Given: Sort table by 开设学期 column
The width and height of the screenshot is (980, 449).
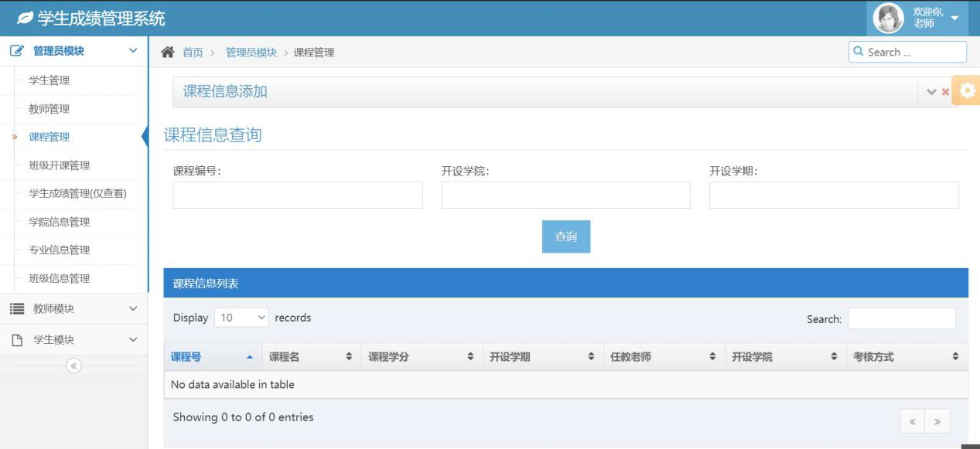Looking at the screenshot, I should click(543, 357).
